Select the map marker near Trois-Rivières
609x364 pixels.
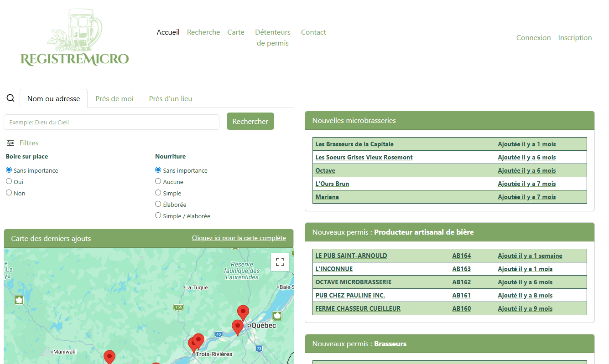pyautogui.click(x=198, y=340)
